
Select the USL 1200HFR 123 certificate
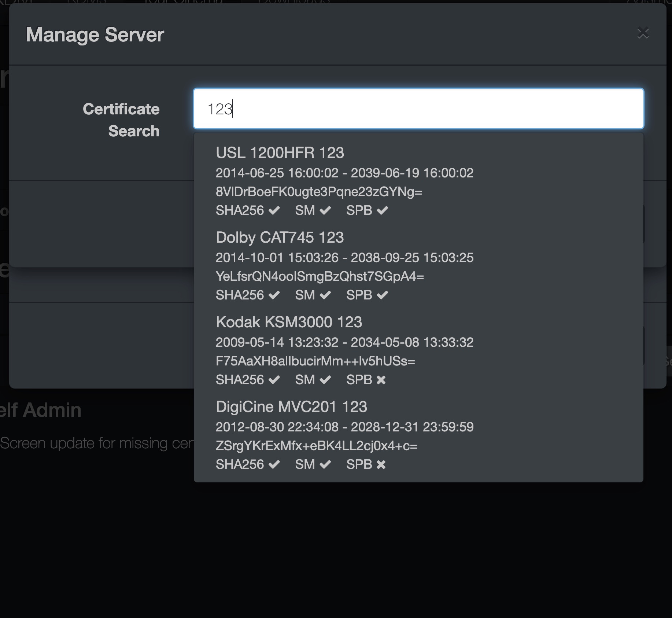pyautogui.click(x=418, y=181)
